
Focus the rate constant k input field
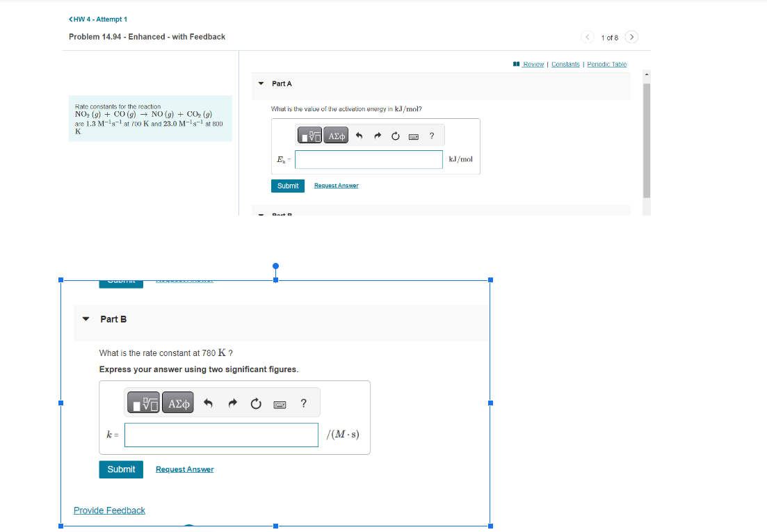point(221,435)
